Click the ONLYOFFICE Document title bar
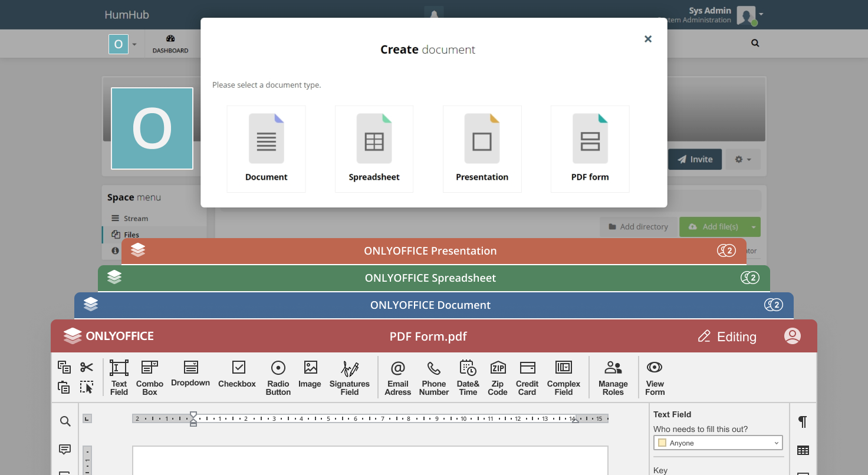This screenshot has height=475, width=868. click(x=434, y=305)
